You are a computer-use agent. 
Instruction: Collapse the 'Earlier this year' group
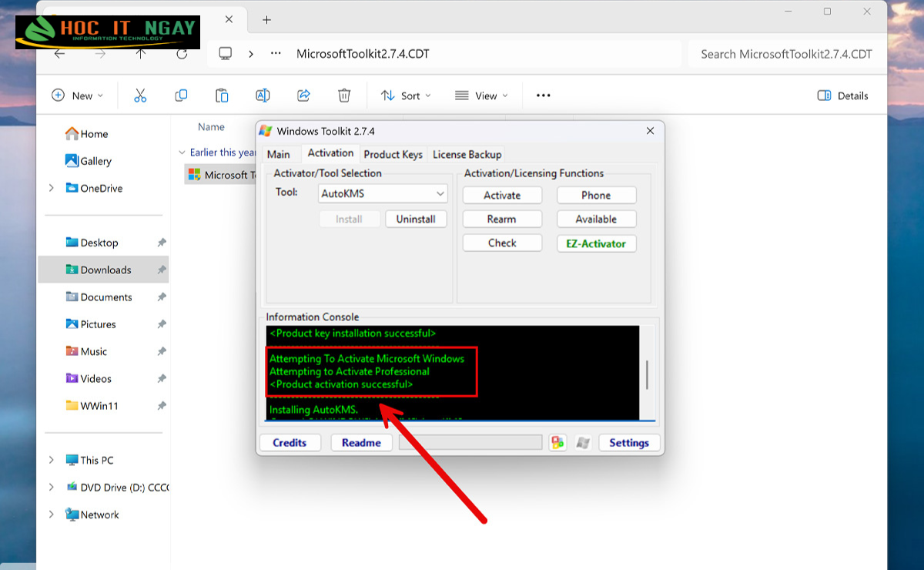[x=182, y=153]
